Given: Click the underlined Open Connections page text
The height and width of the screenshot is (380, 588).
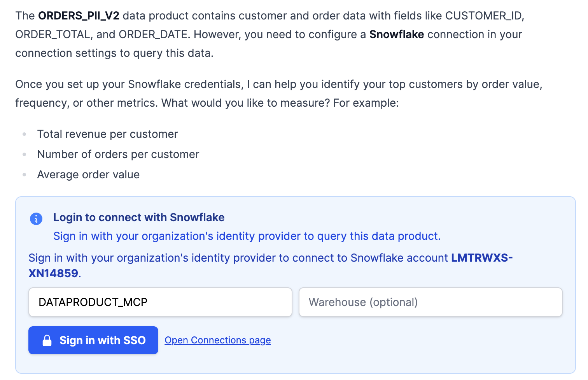Looking at the screenshot, I should click(217, 340).
